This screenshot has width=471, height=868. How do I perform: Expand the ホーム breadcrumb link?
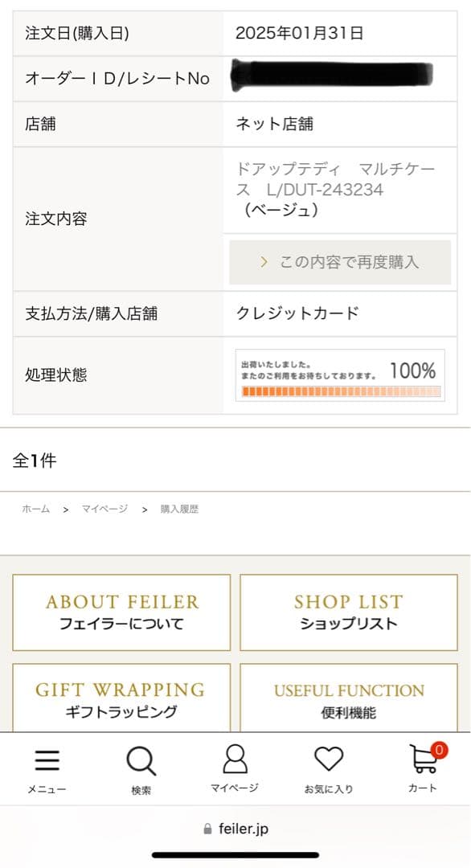pos(35,509)
